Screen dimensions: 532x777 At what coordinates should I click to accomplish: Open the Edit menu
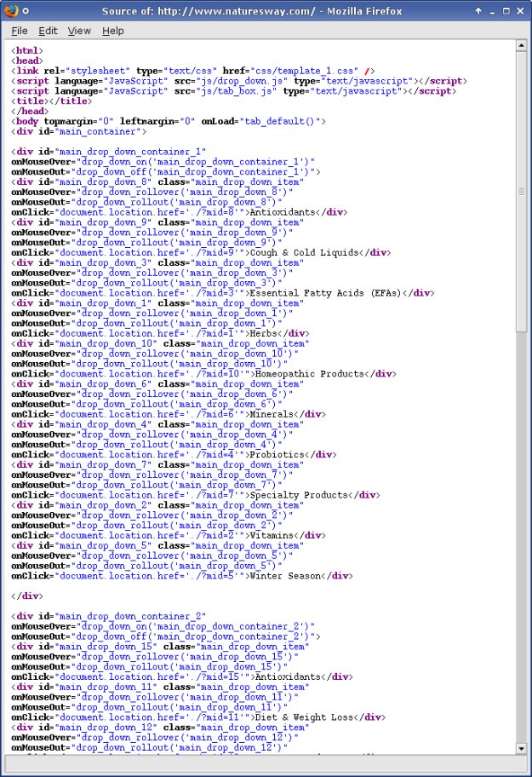pos(48,31)
